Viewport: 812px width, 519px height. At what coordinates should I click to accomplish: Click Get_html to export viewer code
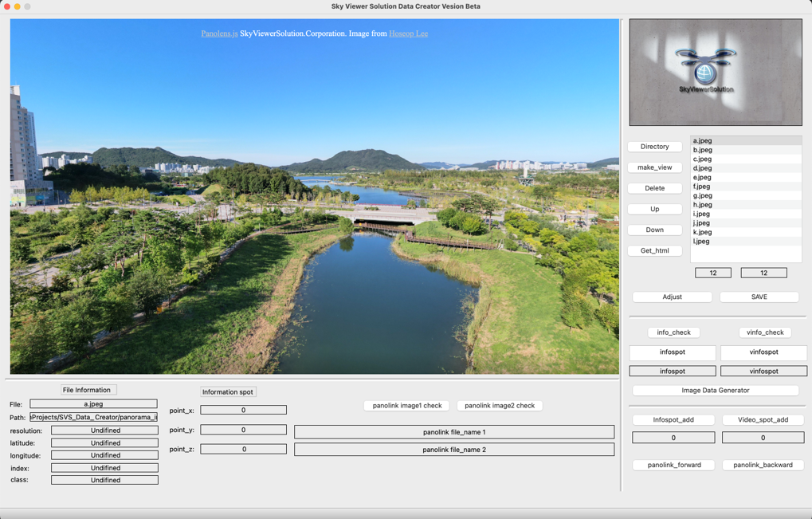(x=653, y=250)
